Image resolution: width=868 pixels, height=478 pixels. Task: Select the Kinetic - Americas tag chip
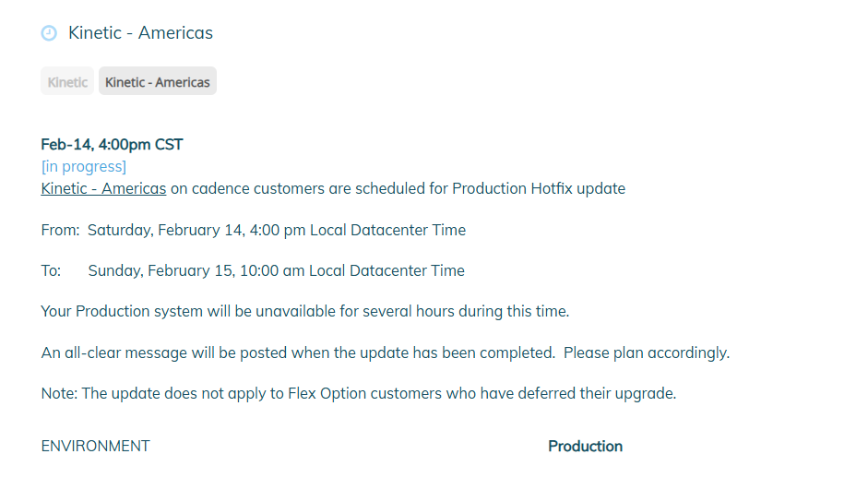[x=158, y=82]
